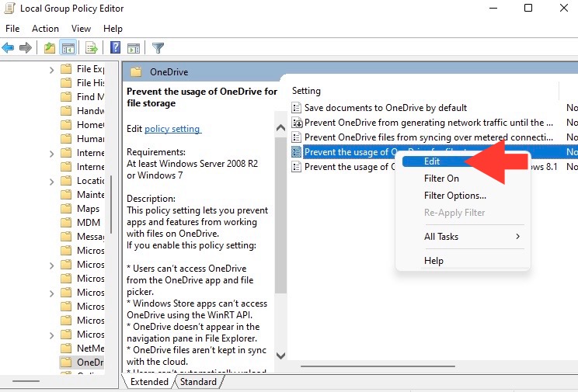Click folder icon next to NetMe tree item
The height and width of the screenshot is (392, 578).
click(66, 349)
